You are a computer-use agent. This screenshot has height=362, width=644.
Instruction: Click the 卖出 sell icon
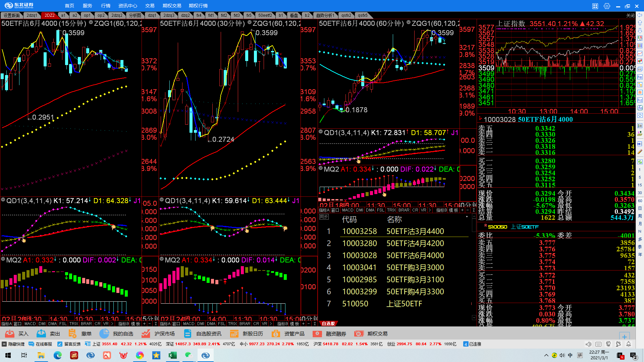click(x=41, y=334)
